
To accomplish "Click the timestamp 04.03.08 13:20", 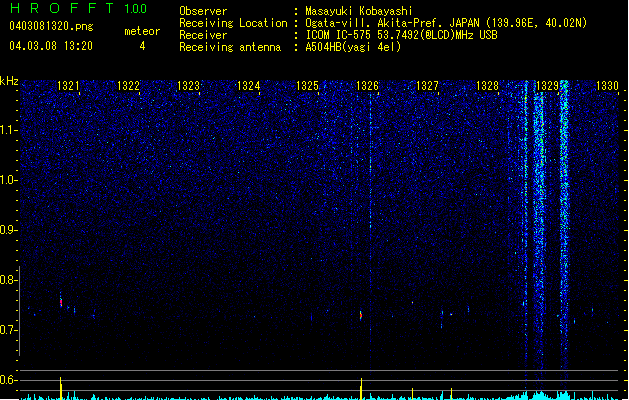I will pyautogui.click(x=51, y=46).
